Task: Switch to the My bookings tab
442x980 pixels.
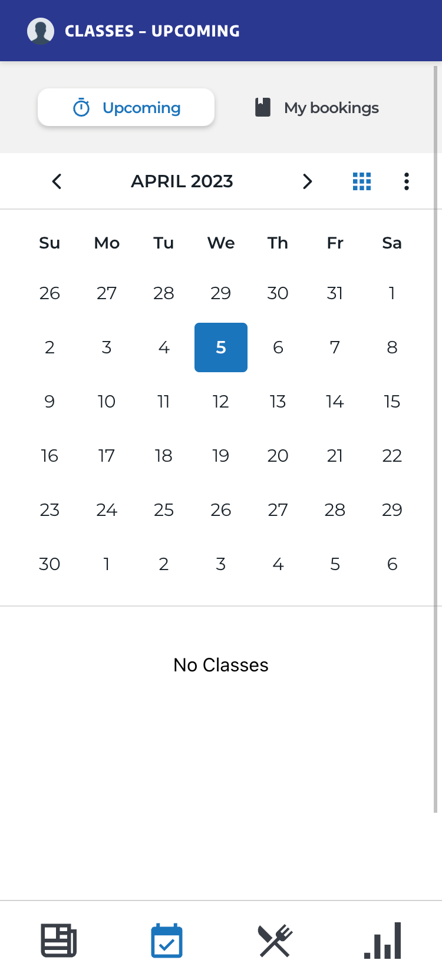Action: 317,107
